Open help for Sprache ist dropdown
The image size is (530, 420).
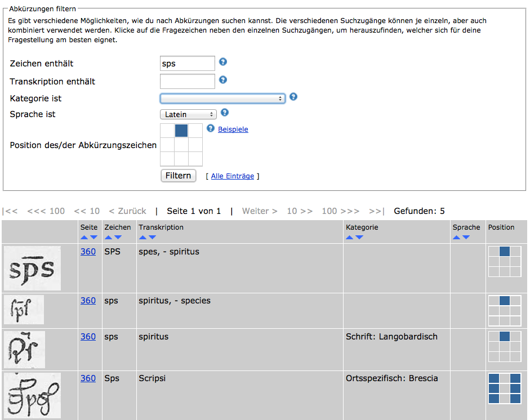pyautogui.click(x=225, y=113)
